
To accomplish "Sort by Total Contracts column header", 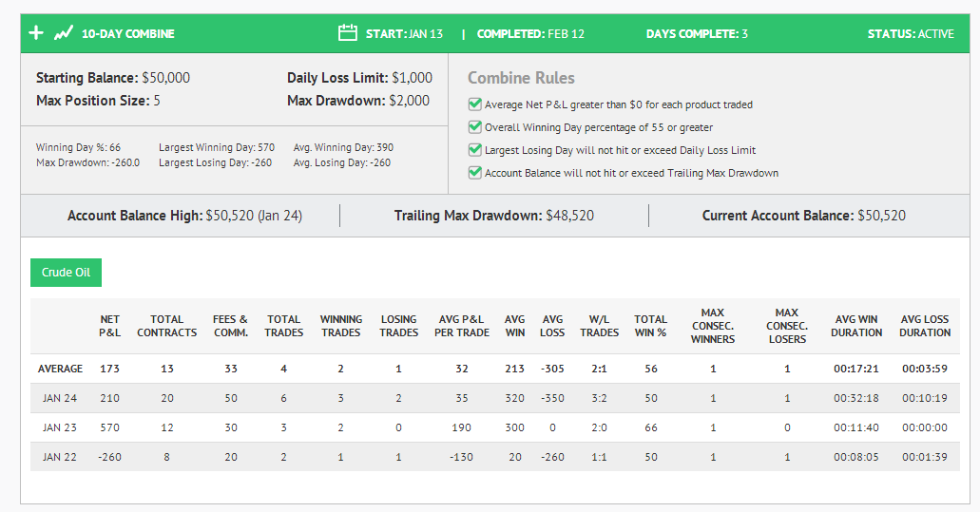I will pyautogui.click(x=167, y=326).
